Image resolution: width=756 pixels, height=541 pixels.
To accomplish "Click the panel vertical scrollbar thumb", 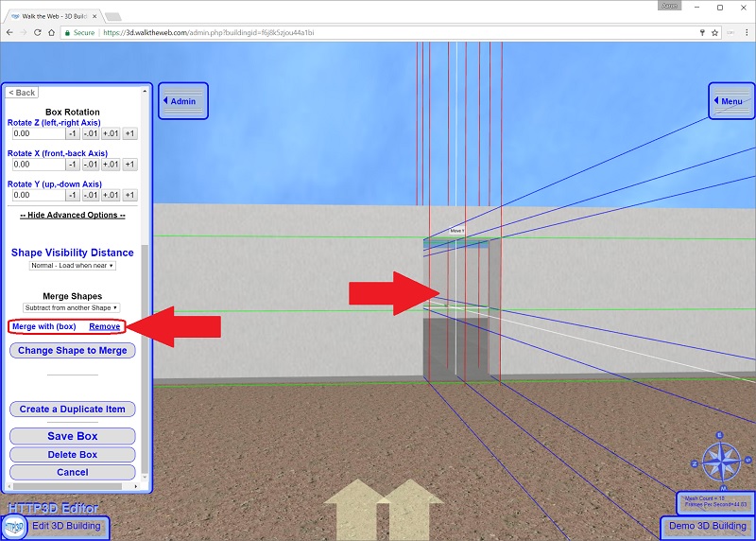I will (x=145, y=359).
